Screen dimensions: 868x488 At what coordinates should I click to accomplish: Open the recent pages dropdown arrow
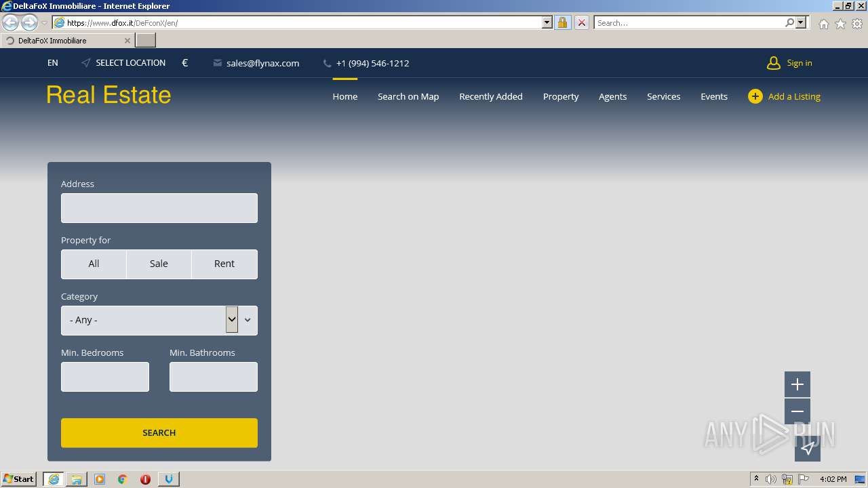tap(44, 23)
